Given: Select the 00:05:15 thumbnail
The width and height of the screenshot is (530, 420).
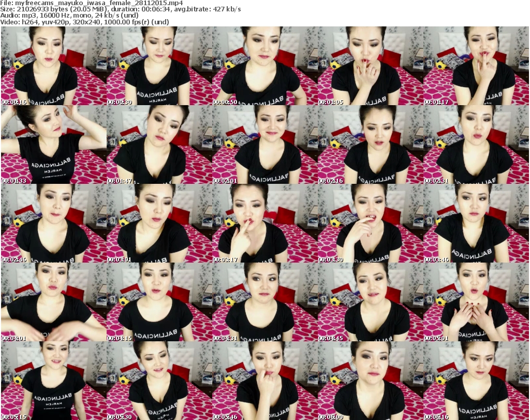Looking at the screenshot, I should (x=54, y=381).
